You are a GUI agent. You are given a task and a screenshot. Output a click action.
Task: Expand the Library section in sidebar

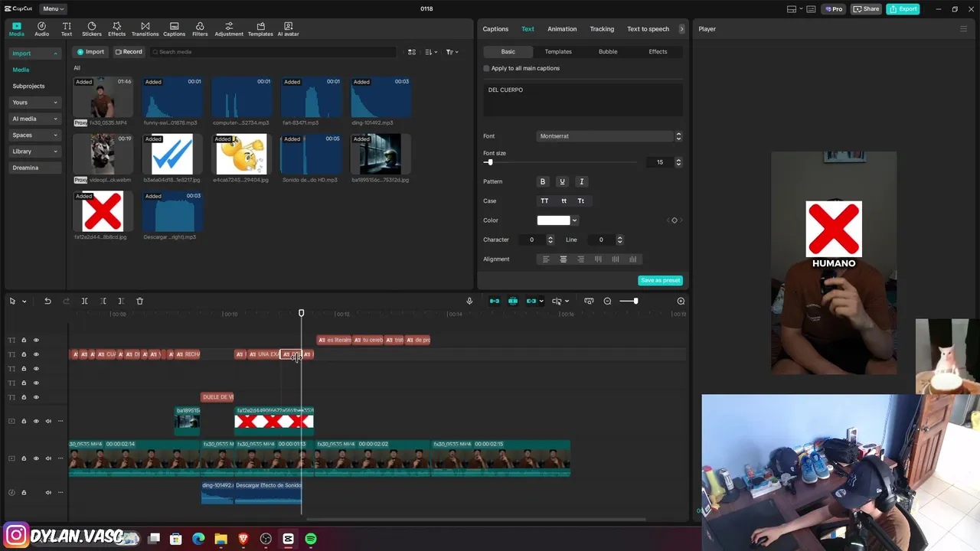tap(34, 152)
